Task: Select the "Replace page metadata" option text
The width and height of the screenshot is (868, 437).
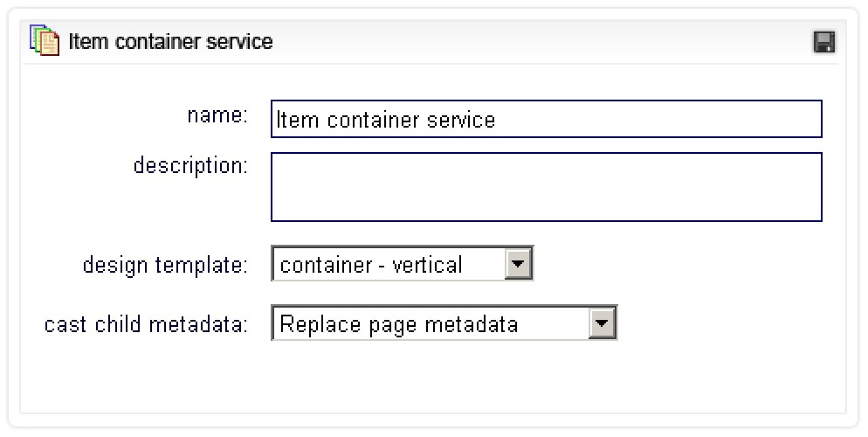Action: coord(398,325)
